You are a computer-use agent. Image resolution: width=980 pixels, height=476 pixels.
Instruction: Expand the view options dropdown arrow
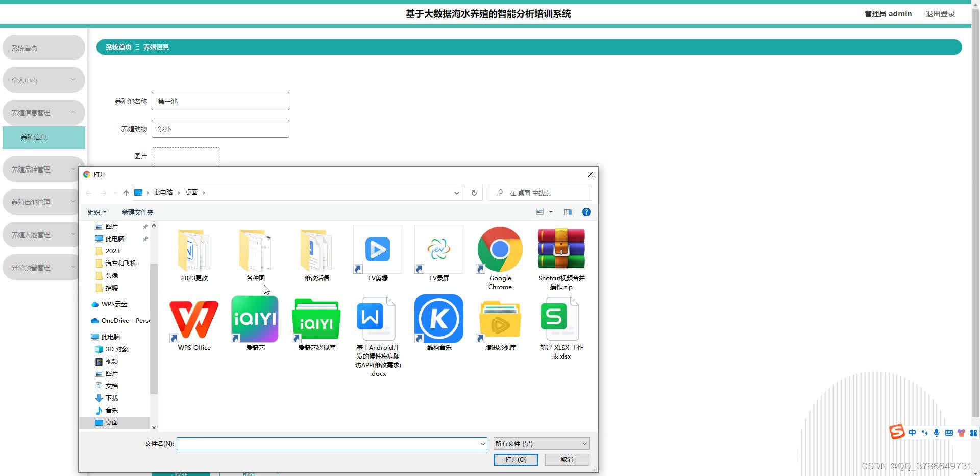pyautogui.click(x=551, y=212)
